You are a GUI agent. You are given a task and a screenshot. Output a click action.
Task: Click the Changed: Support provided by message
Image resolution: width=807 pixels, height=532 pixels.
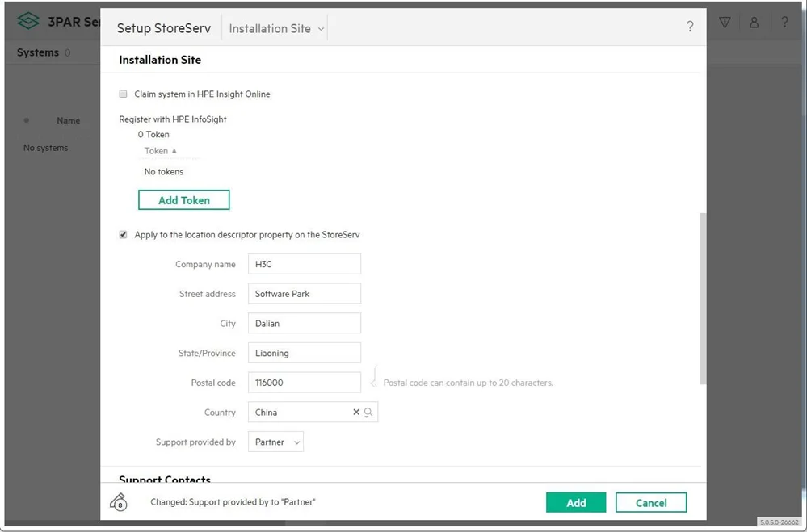coord(233,501)
